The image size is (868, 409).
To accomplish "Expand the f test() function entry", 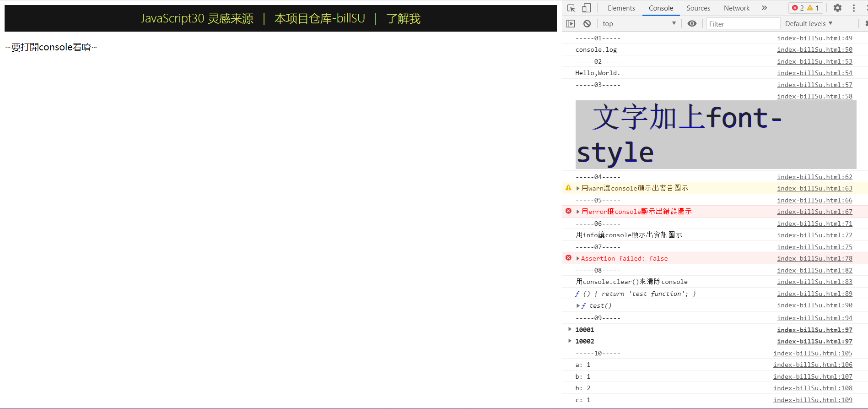I will click(578, 305).
